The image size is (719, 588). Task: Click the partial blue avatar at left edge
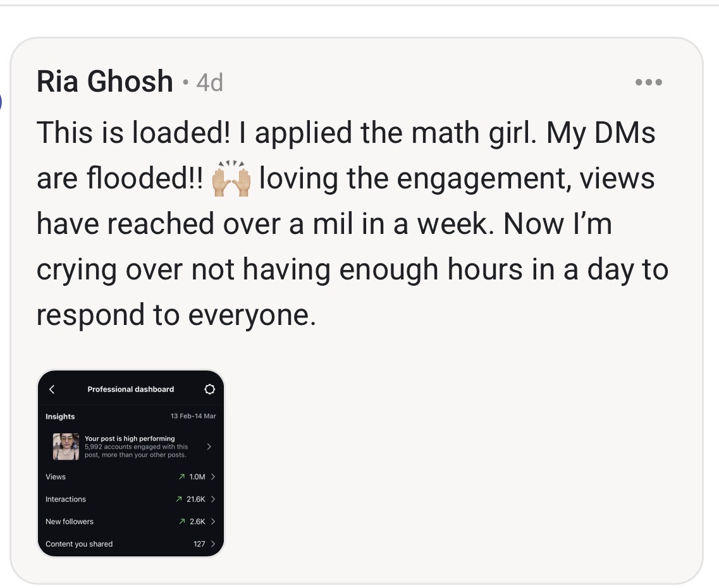(x=1, y=101)
